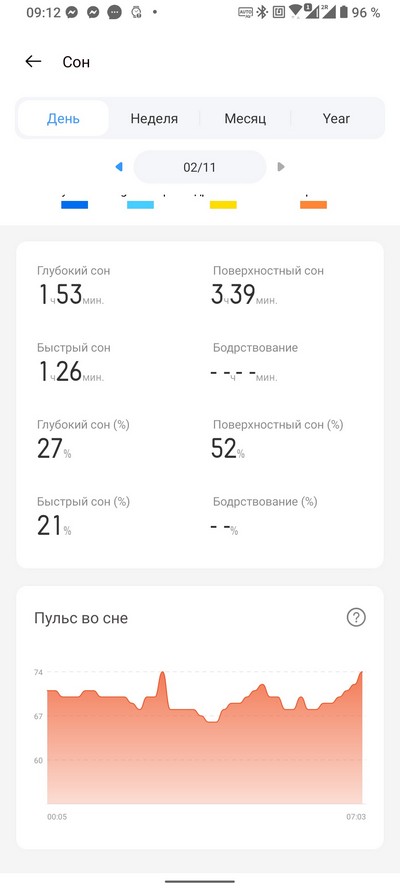Viewport: 400px width, 889px height.
Task: Tap the orange awake legend swatch
Action: click(313, 205)
